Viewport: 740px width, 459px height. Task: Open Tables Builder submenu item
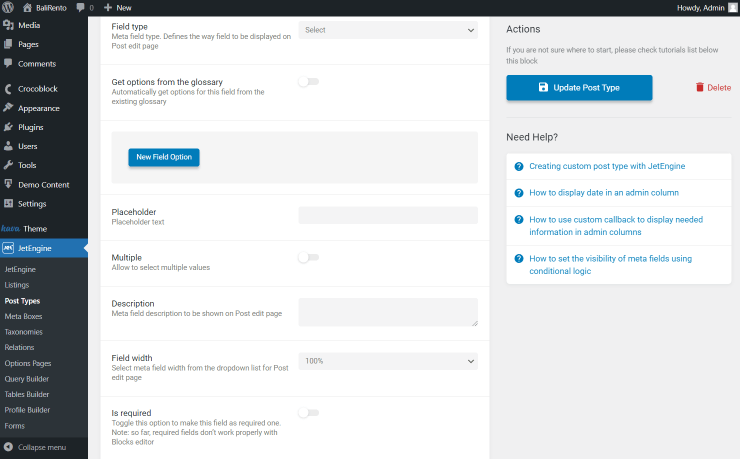coord(26,394)
